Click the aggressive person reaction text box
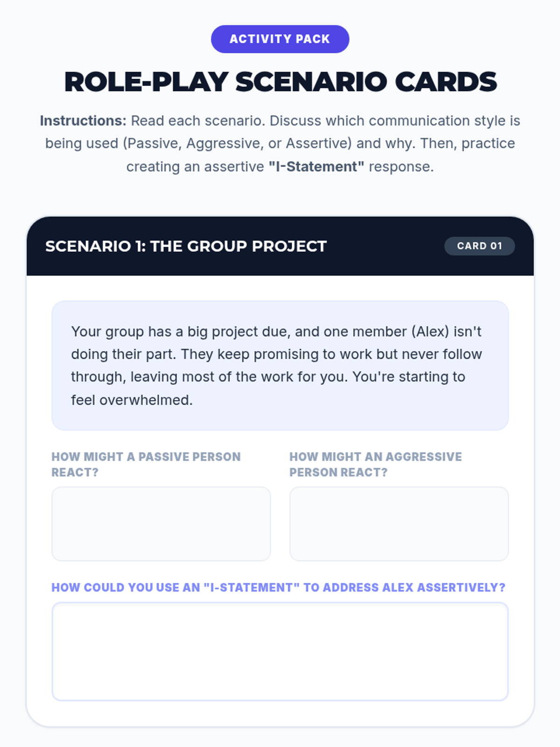560x747 pixels. [399, 523]
